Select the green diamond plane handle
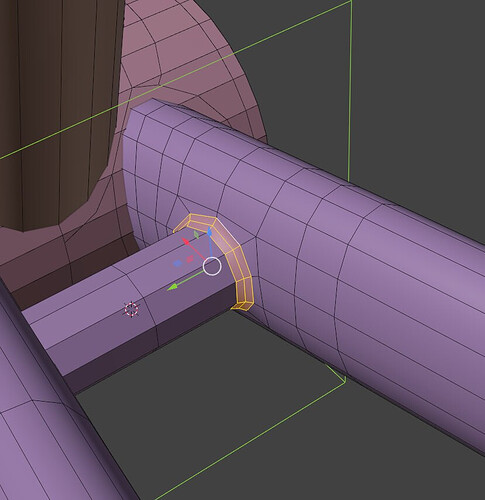 (197, 235)
